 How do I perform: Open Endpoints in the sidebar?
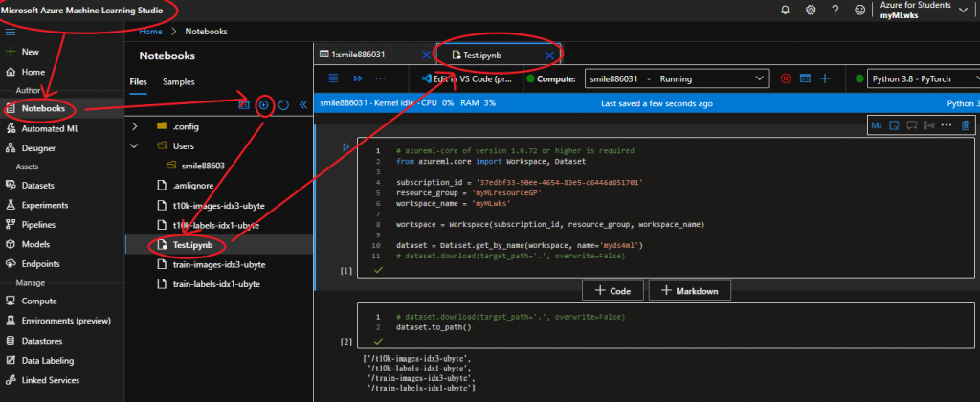(x=33, y=264)
